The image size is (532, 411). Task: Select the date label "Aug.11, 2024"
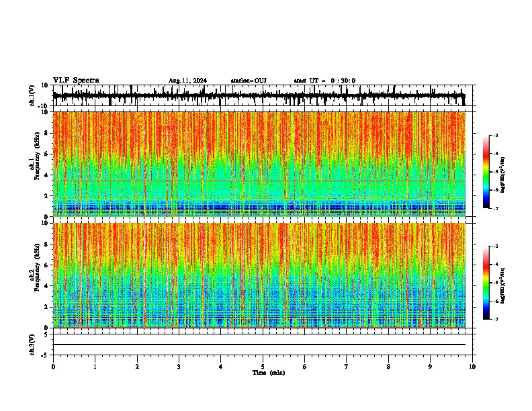click(x=187, y=81)
